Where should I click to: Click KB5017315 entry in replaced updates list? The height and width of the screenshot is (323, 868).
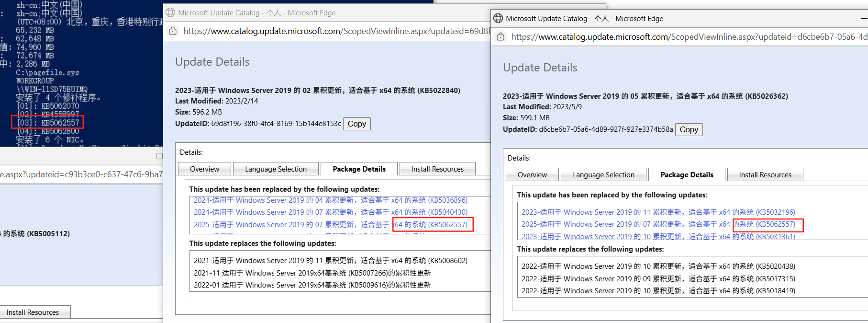[x=658, y=279]
